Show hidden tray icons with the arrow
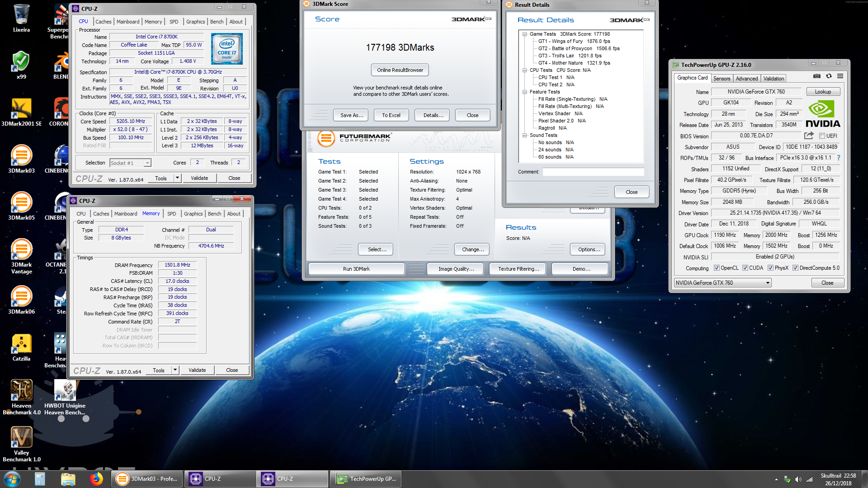 click(x=776, y=479)
